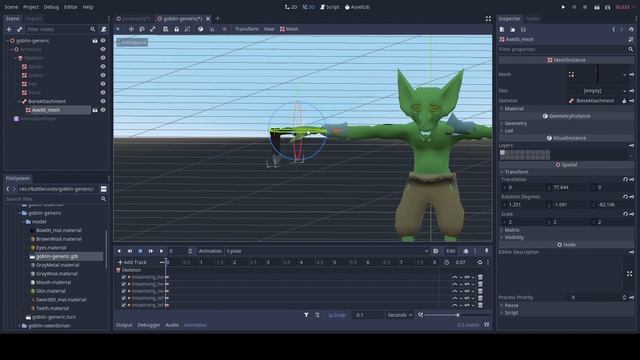Open Inspector object history icon
Image resolution: width=640 pixels, height=360 pixels.
[x=631, y=29]
